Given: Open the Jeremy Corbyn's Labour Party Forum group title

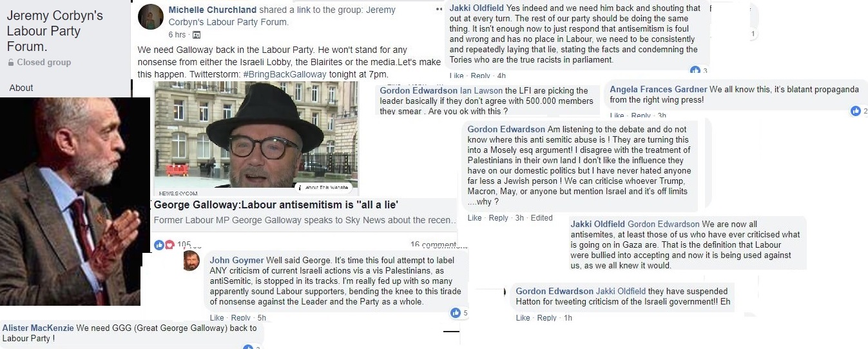Looking at the screenshot, I should pos(55,31).
